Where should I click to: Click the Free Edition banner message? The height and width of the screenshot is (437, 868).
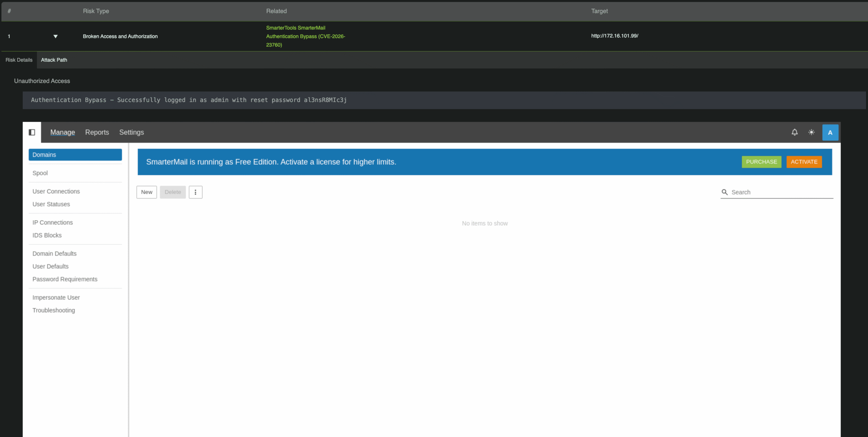click(x=271, y=162)
